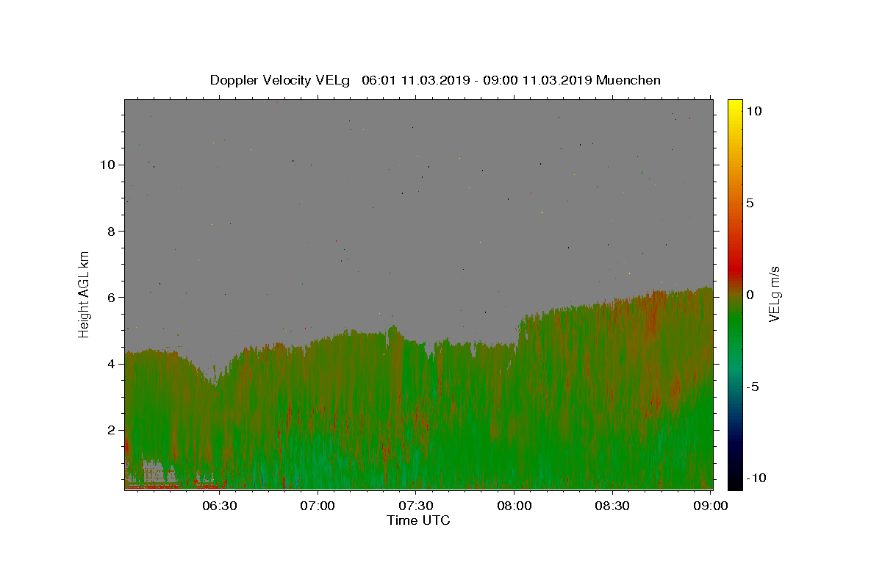Click the colorbar value 5 label
Viewport: 882px width, 588px height.
point(750,203)
